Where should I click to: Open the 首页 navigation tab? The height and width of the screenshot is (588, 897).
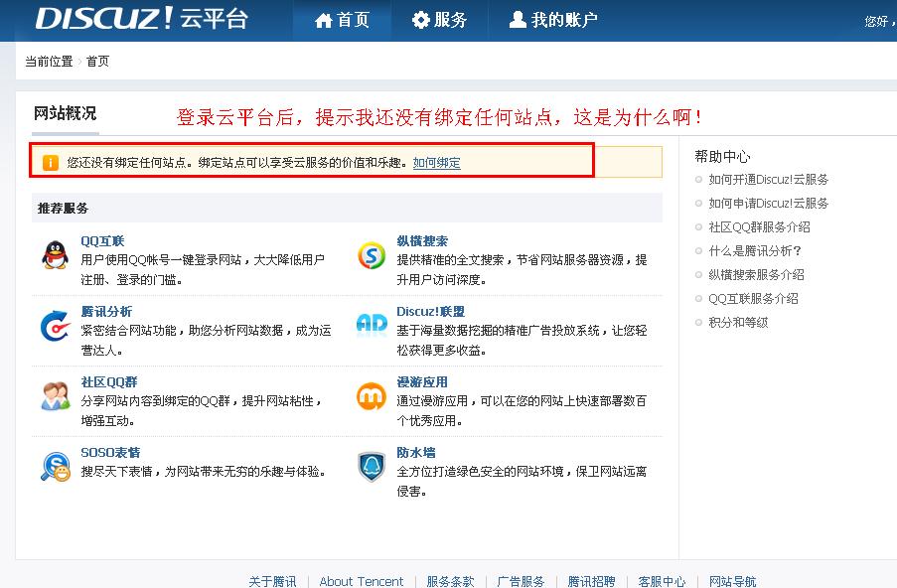(342, 20)
